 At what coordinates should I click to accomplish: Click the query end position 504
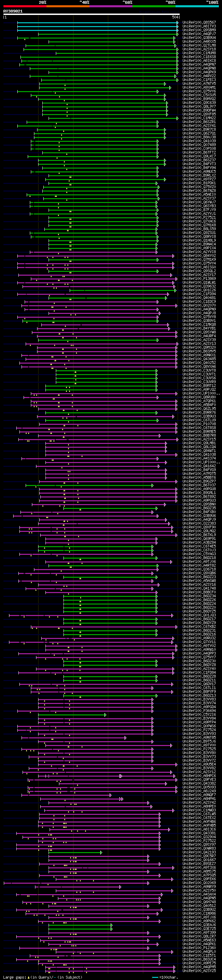tap(175, 17)
